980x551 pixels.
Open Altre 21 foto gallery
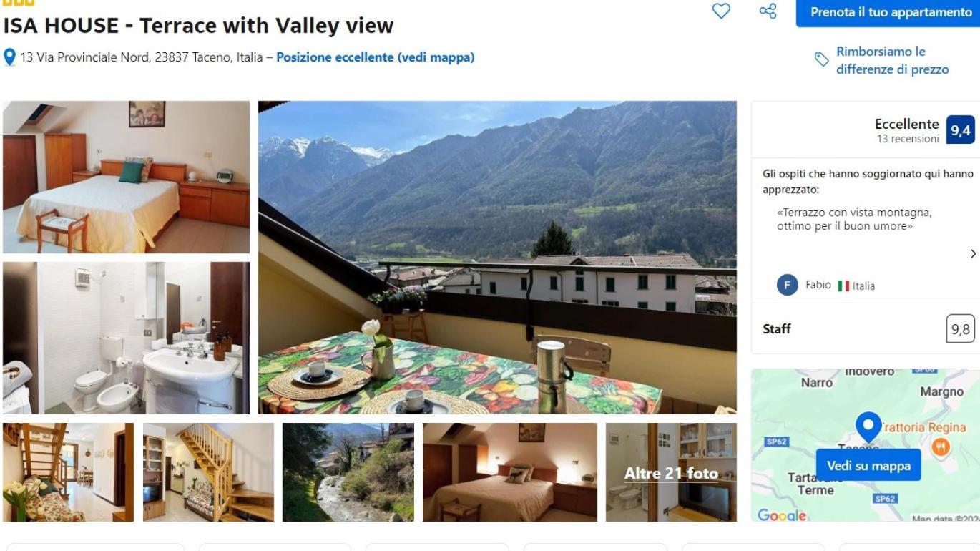click(x=671, y=472)
